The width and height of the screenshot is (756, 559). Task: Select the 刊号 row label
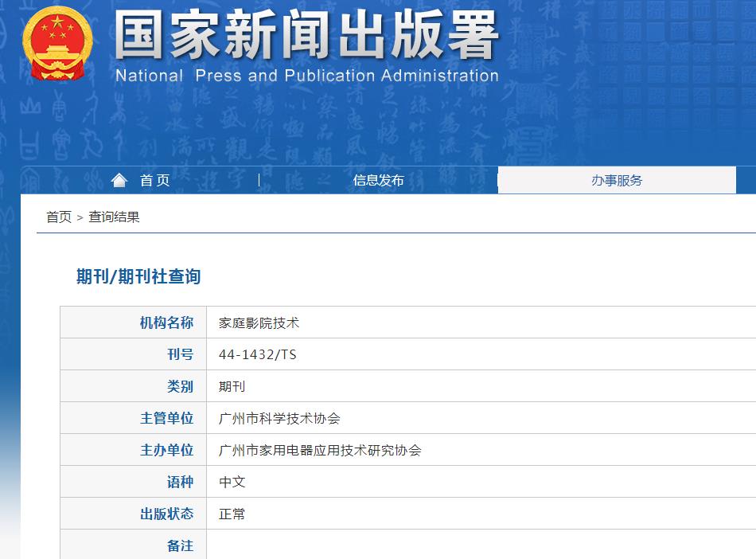point(179,354)
